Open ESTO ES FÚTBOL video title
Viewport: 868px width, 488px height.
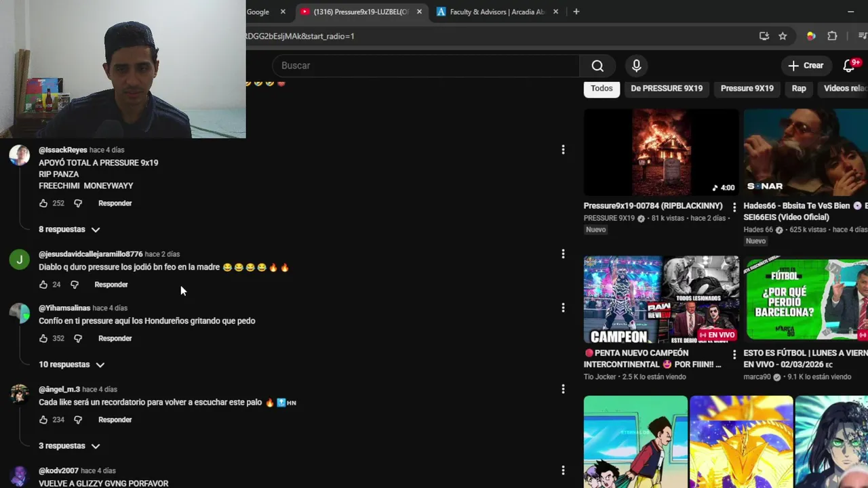point(806,359)
